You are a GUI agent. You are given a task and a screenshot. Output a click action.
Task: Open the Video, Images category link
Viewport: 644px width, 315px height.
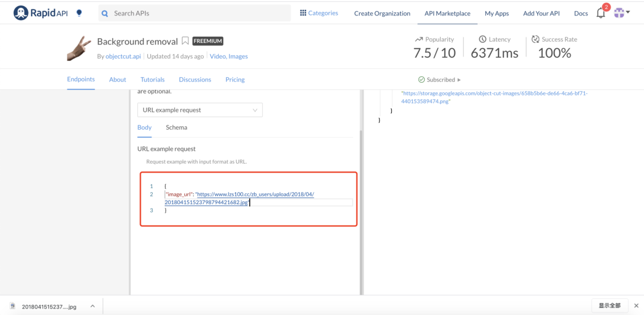pyautogui.click(x=229, y=57)
